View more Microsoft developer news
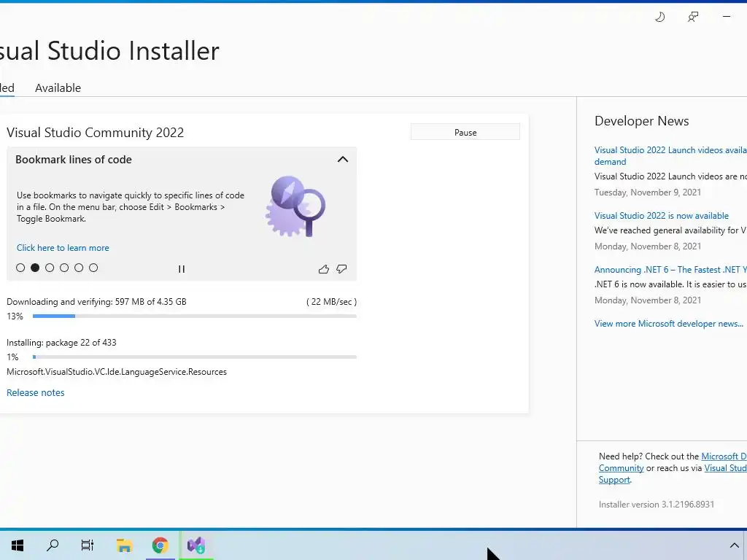The height and width of the screenshot is (560, 747). [669, 324]
